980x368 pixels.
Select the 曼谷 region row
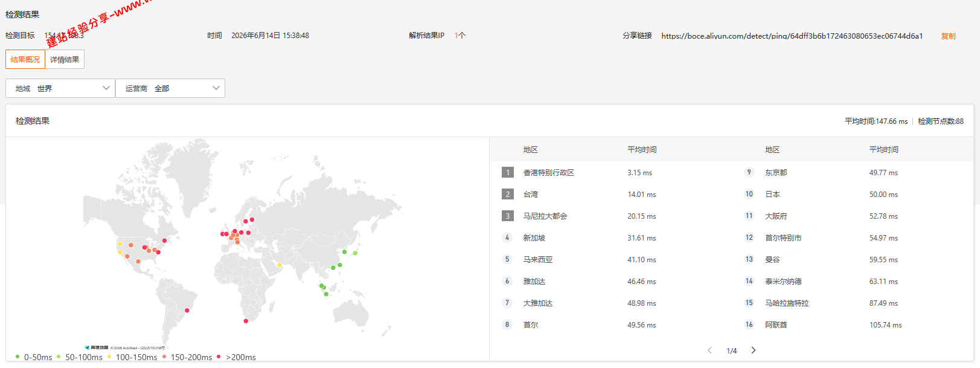pos(852,260)
